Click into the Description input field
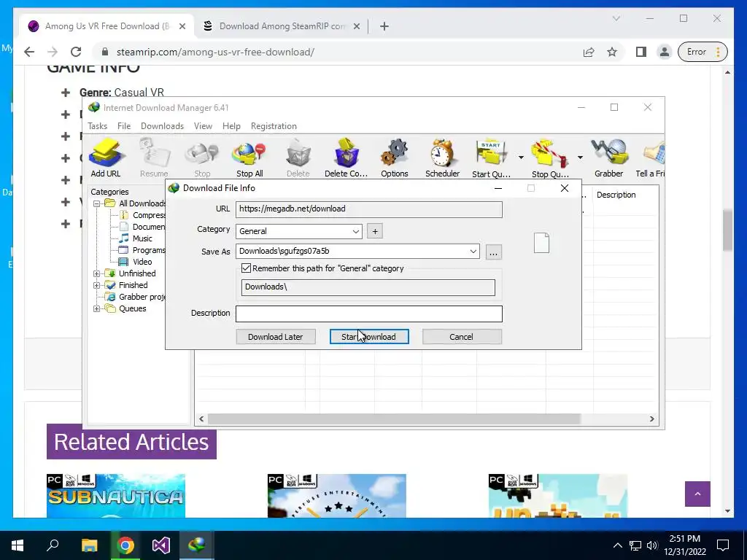The width and height of the screenshot is (747, 560). [x=369, y=314]
